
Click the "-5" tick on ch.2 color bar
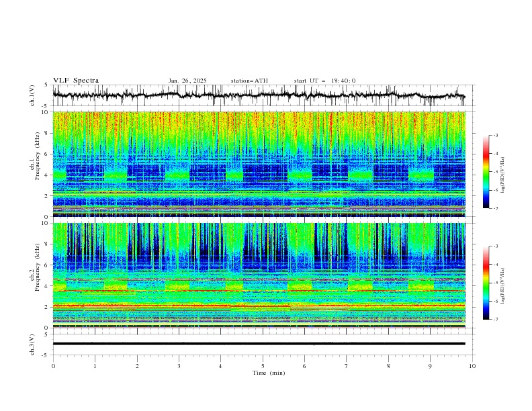click(496, 283)
